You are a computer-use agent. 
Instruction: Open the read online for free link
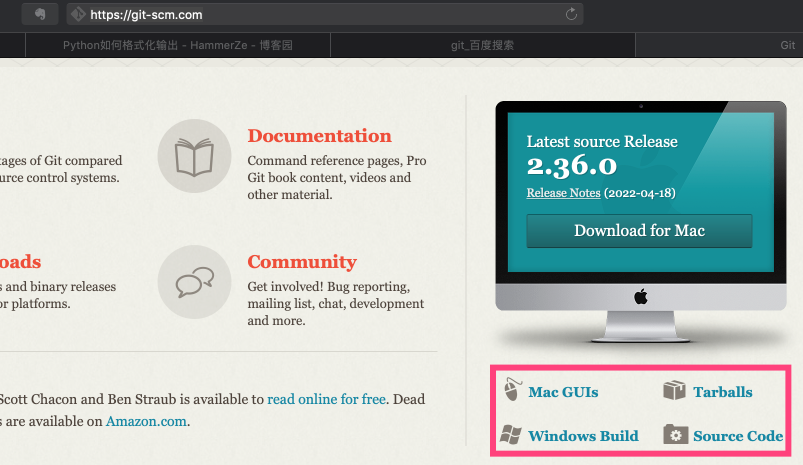pyautogui.click(x=327, y=399)
